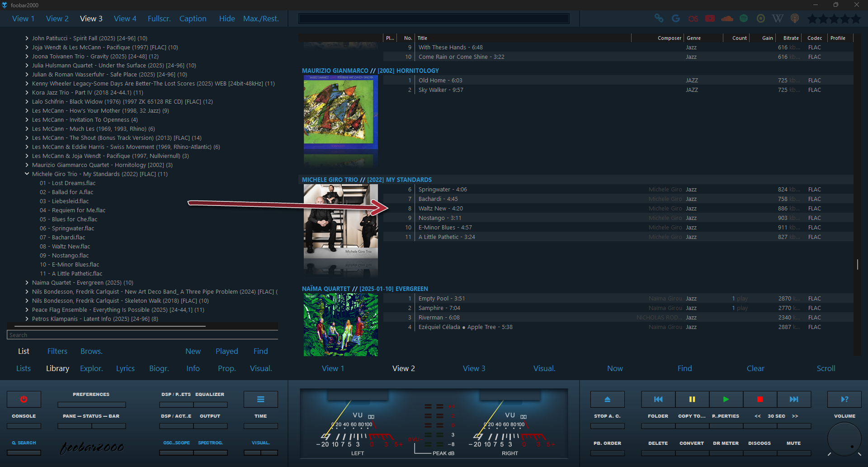Open the Spotify icon
The width and height of the screenshot is (868, 467).
[744, 18]
